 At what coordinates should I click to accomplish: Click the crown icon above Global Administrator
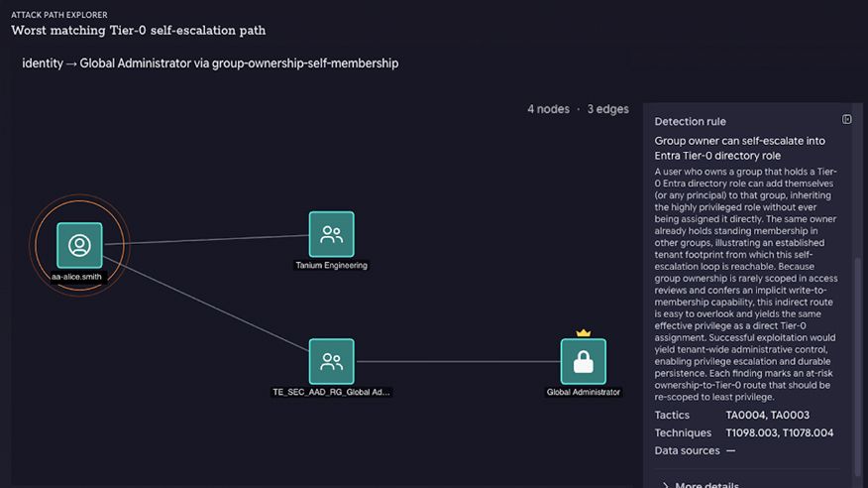point(584,333)
